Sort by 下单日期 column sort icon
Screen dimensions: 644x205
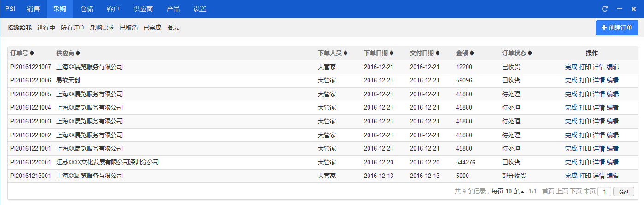pos(391,53)
